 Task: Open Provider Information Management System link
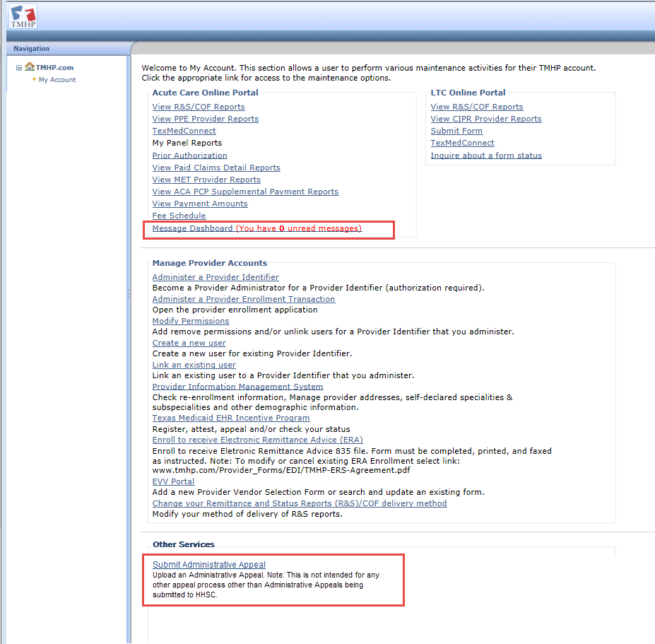pos(237,387)
